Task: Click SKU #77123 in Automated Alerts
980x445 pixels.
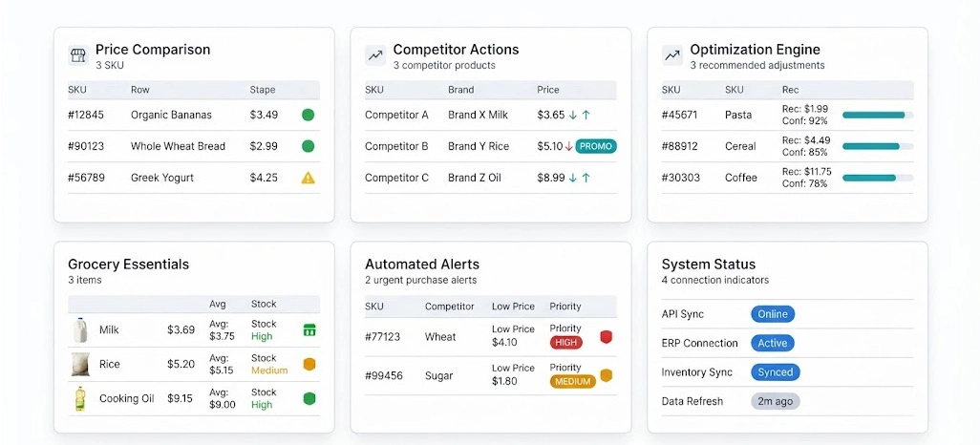Action: [x=382, y=337]
